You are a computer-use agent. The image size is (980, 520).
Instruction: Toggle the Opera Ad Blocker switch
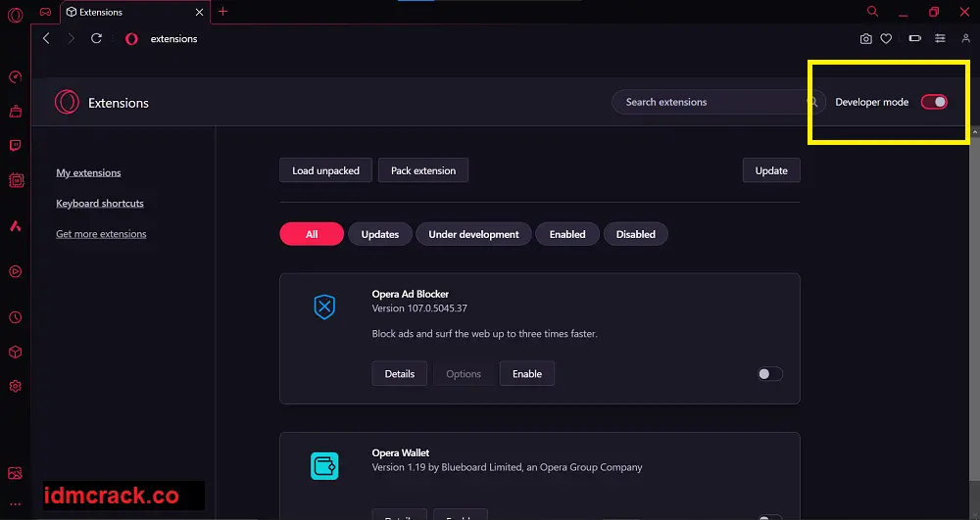click(x=770, y=374)
